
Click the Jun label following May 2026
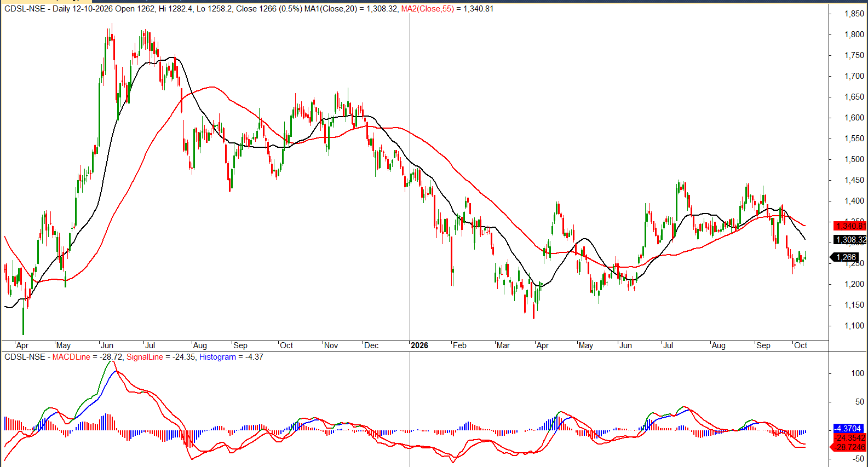[x=625, y=345]
